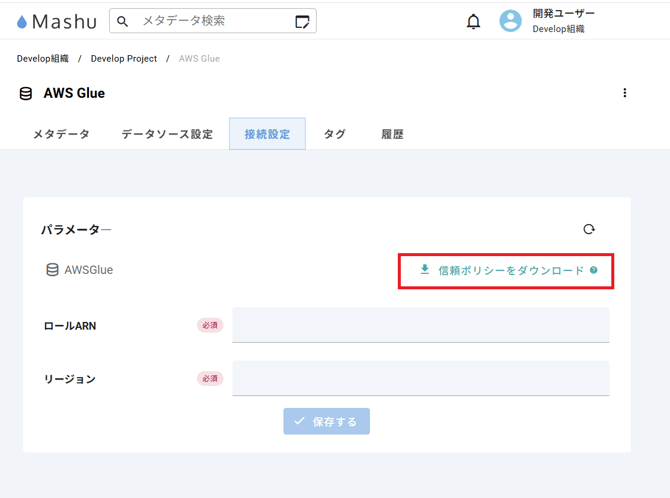The width and height of the screenshot is (670, 498).
Task: Click the refresh parameters icon
Action: click(589, 229)
